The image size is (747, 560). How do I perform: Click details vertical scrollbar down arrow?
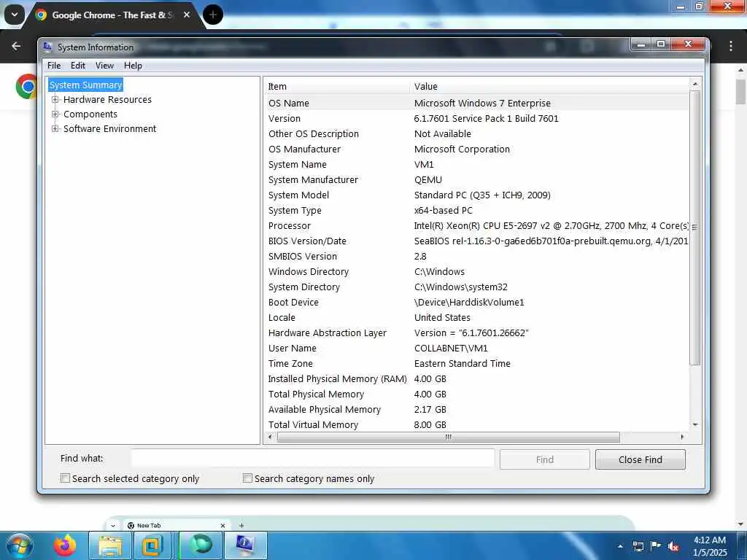pyautogui.click(x=695, y=425)
